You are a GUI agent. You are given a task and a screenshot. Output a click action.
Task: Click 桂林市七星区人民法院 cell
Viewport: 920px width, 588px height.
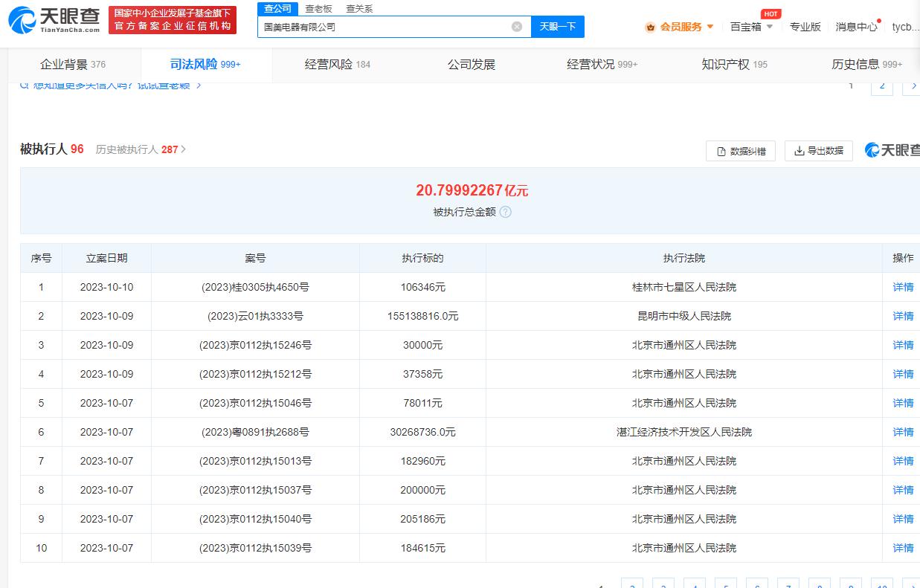click(684, 287)
